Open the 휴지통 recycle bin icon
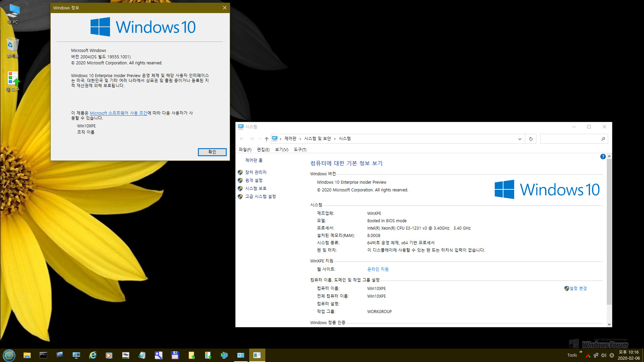644x362 pixels. coord(13,48)
